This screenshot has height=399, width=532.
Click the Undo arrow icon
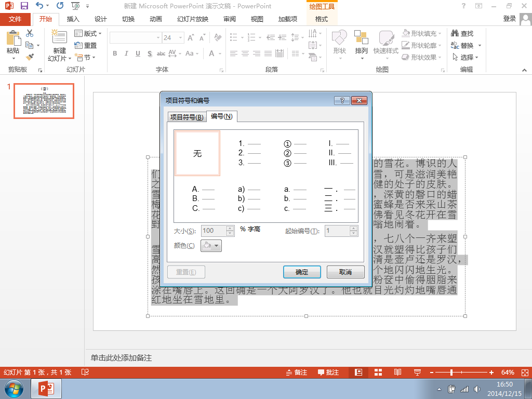[39, 5]
